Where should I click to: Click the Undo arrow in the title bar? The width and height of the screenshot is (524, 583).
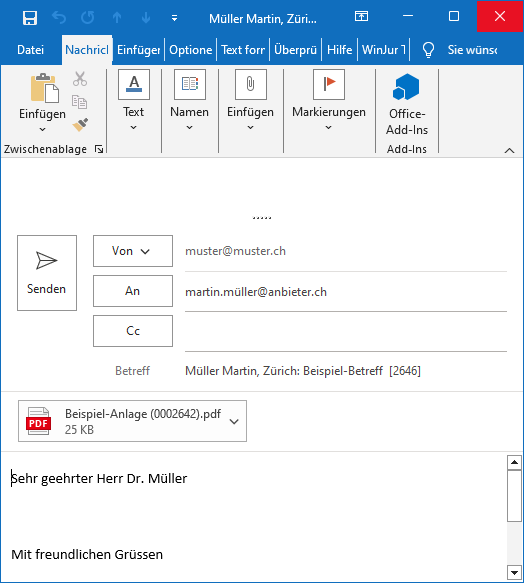click(59, 17)
